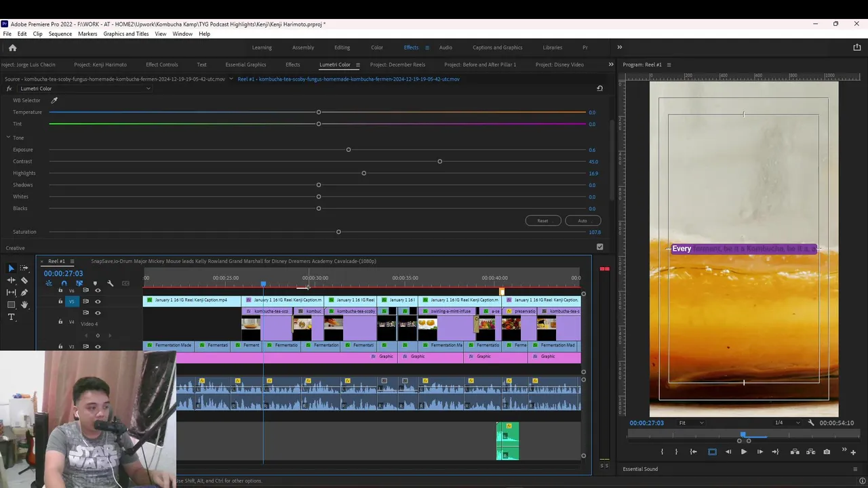Hide track V5 output eye
868x488 pixels.
(x=98, y=302)
